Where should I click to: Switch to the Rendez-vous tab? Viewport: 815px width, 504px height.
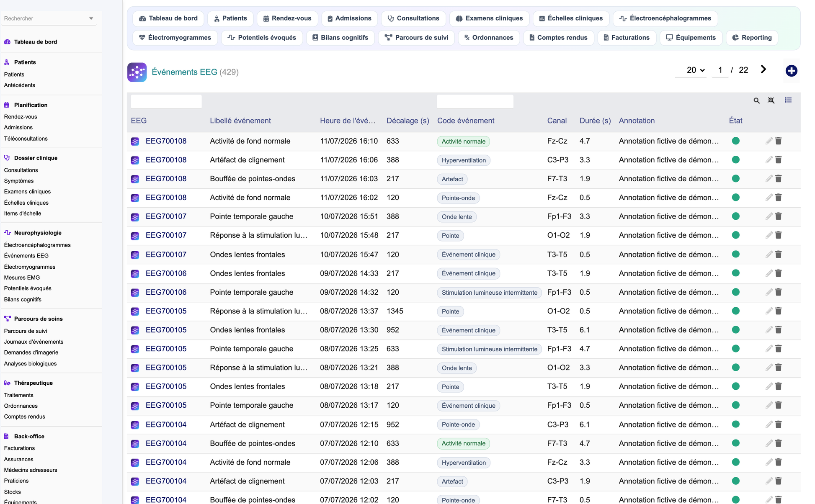[287, 18]
